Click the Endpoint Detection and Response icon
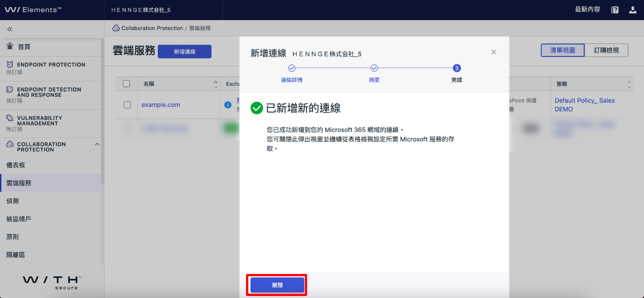 10,89
